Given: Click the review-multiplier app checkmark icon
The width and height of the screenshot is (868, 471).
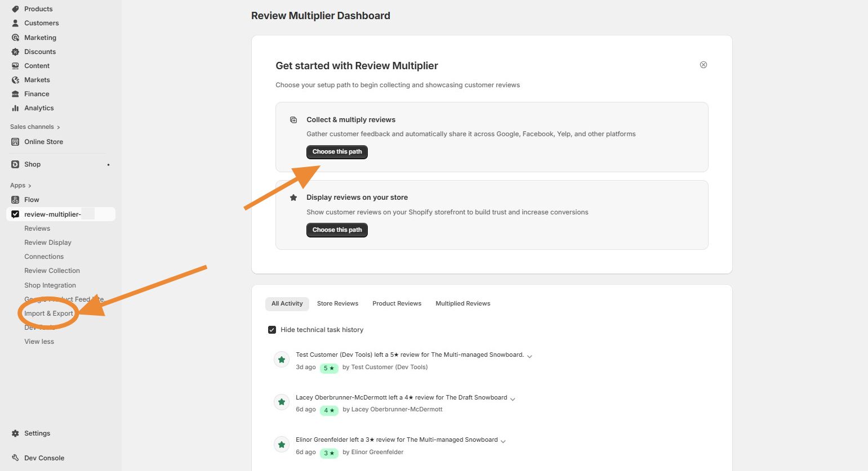Looking at the screenshot, I should [x=15, y=214].
